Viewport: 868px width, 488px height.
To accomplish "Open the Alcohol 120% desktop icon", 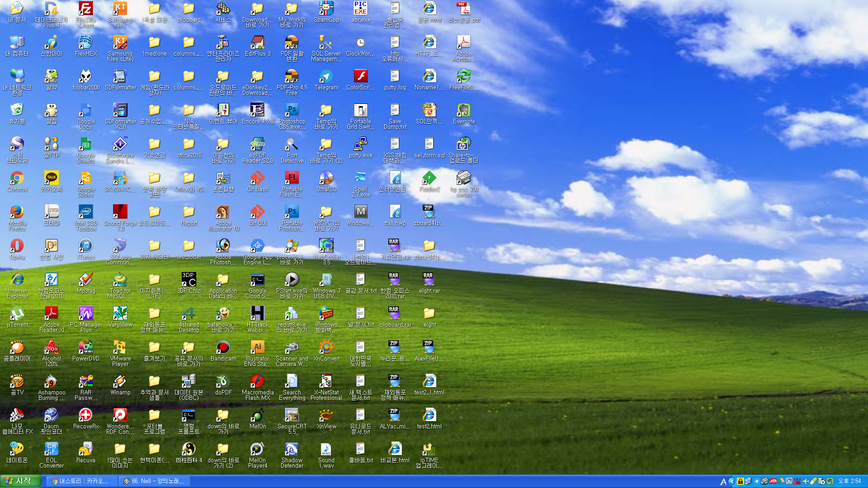I will (52, 353).
